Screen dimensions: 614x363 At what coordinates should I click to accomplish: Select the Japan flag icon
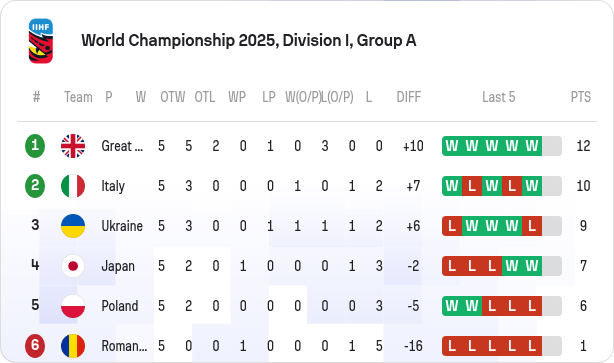[73, 266]
